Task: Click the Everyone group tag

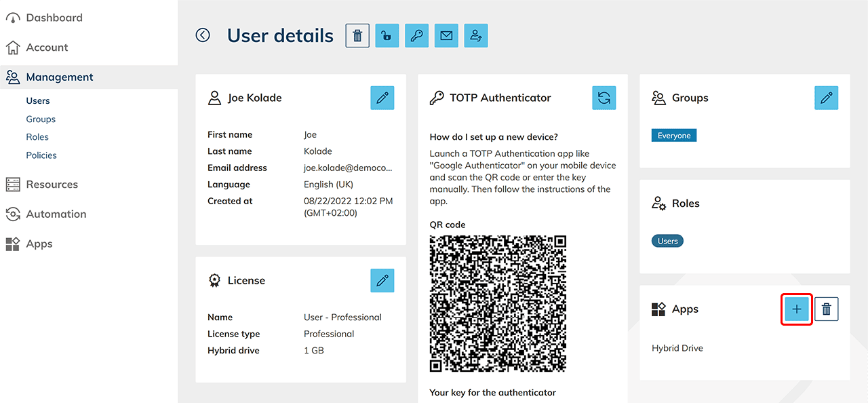Action: pyautogui.click(x=673, y=136)
